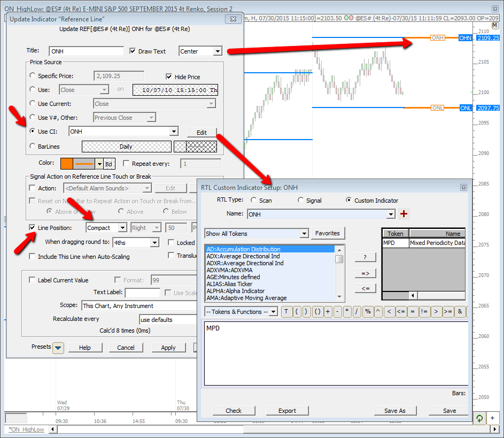The image size is (504, 438).
Task: Insert the percent operator button
Action: coord(368,312)
